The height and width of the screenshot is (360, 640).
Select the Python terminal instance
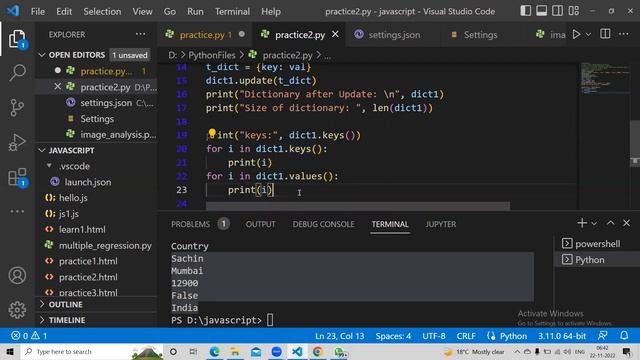tap(596, 260)
